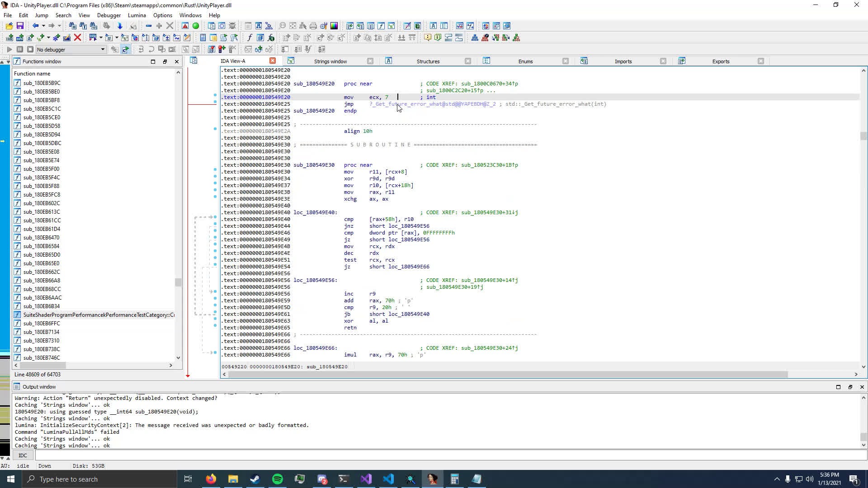
Task: Click the IDC button
Action: point(23,455)
